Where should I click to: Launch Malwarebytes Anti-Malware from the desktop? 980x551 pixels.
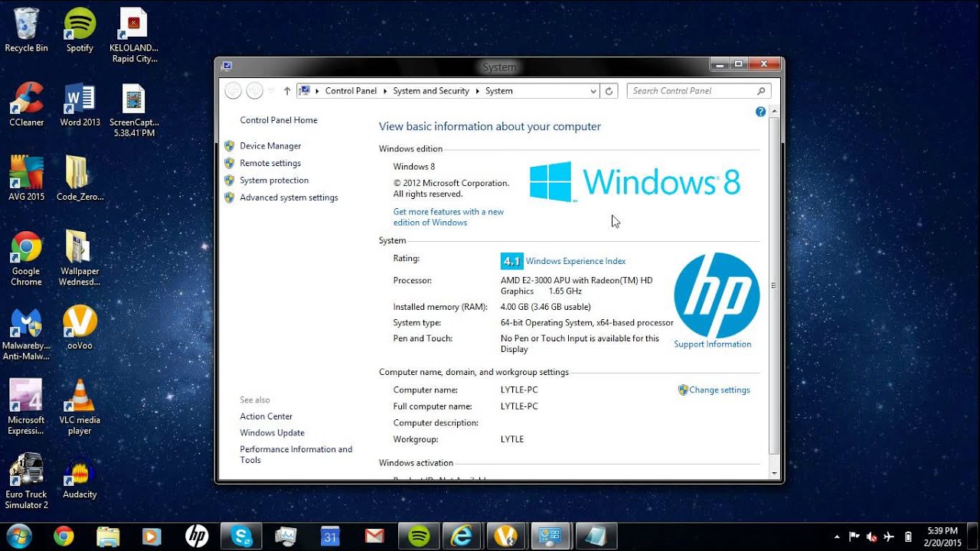coord(26,333)
